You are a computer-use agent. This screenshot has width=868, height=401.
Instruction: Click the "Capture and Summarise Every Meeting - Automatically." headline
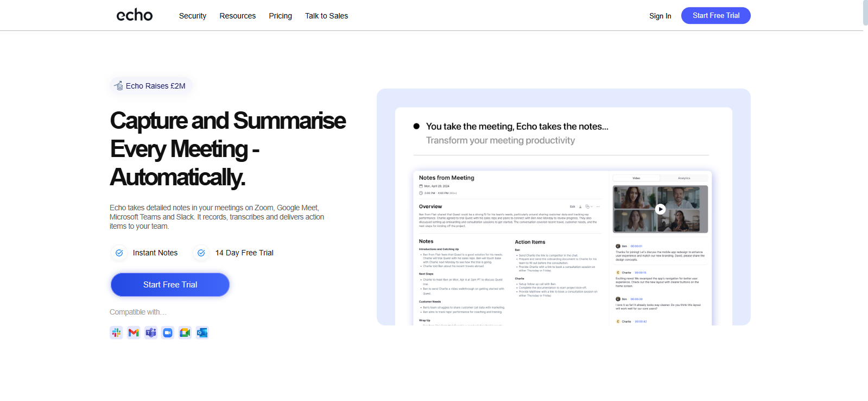click(228, 149)
